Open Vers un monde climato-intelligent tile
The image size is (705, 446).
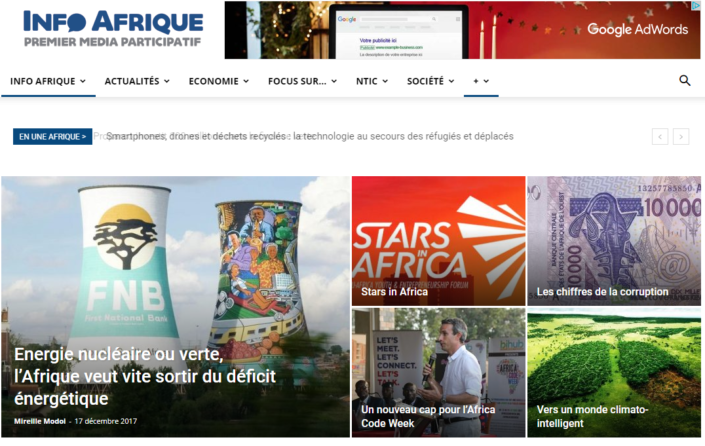pyautogui.click(x=614, y=372)
